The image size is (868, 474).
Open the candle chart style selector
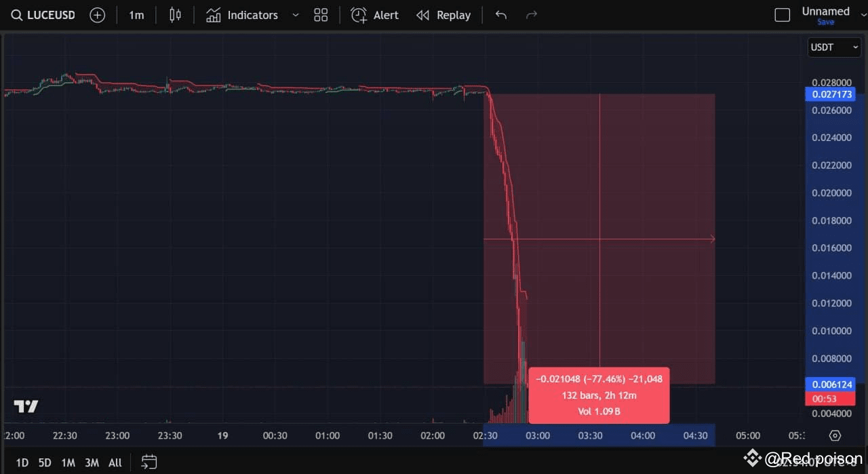click(174, 14)
